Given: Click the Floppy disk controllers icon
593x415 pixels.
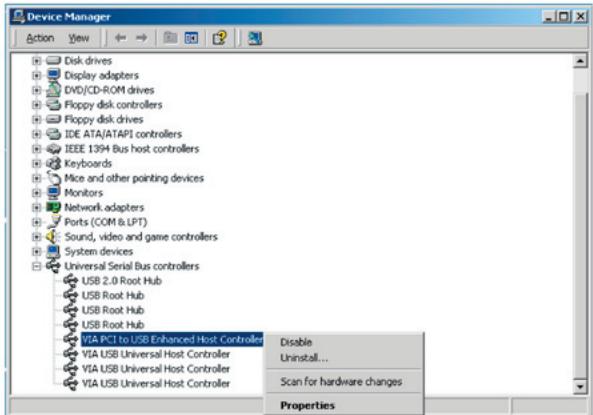Looking at the screenshot, I should 53,104.
